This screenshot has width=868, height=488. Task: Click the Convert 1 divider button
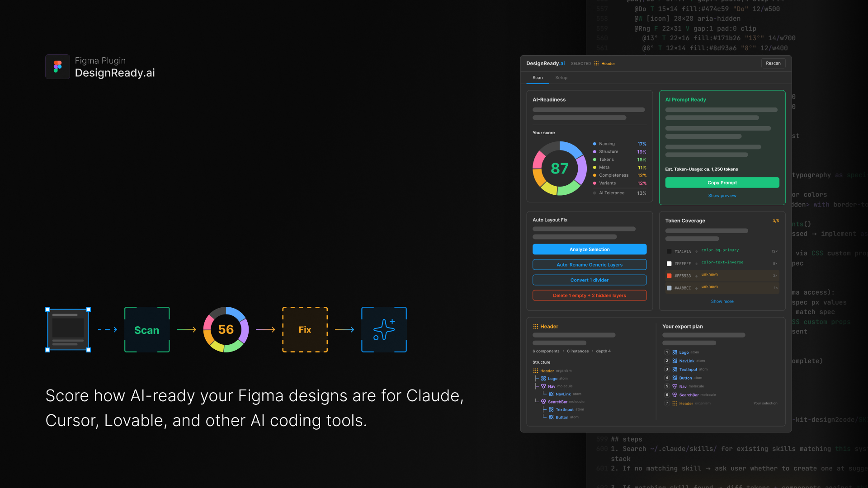coord(590,280)
